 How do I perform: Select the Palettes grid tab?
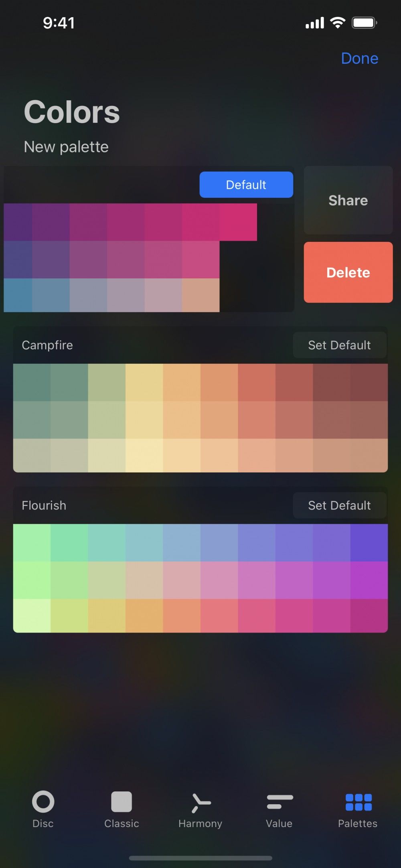pyautogui.click(x=358, y=809)
